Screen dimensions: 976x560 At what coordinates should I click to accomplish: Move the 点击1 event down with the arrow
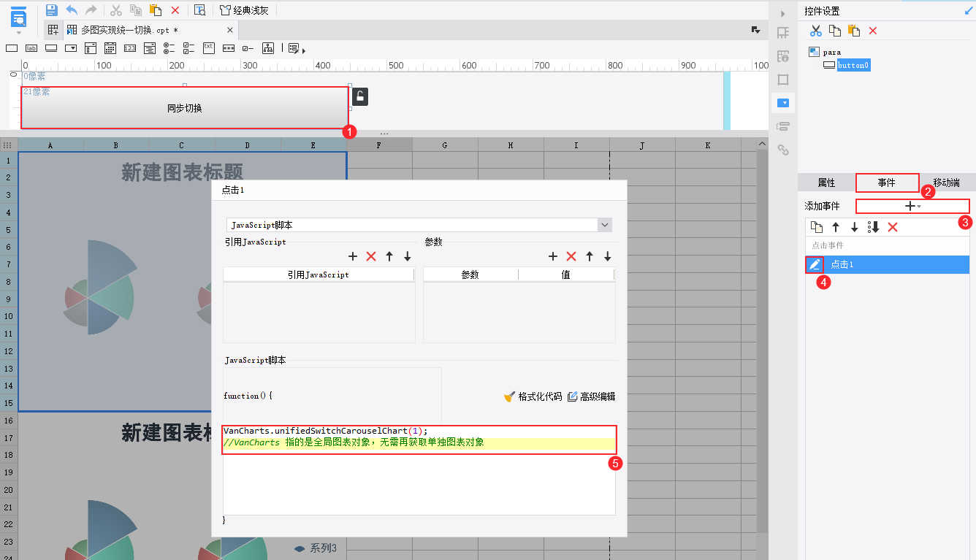(855, 226)
